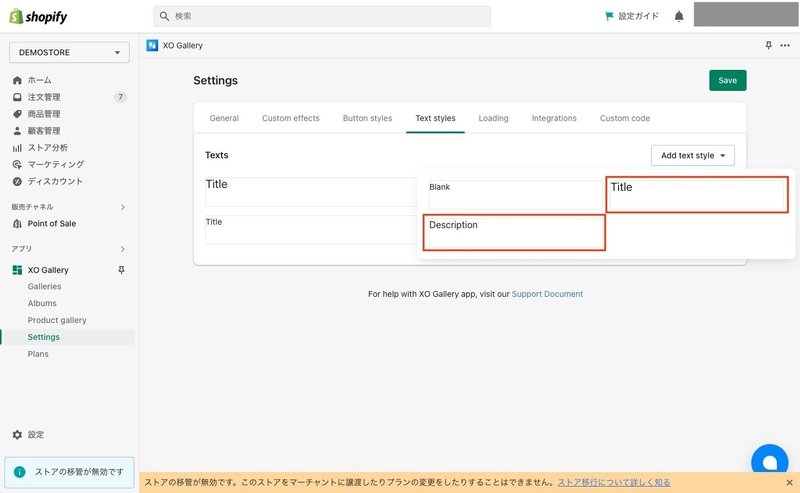Switch to the Loading tab
This screenshot has height=493, width=800.
coord(493,118)
